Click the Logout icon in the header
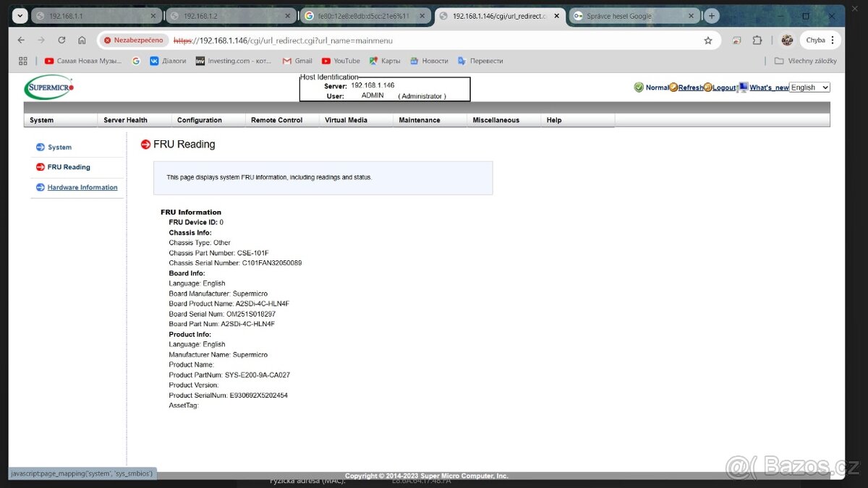The width and height of the screenshot is (868, 488). click(x=707, y=87)
